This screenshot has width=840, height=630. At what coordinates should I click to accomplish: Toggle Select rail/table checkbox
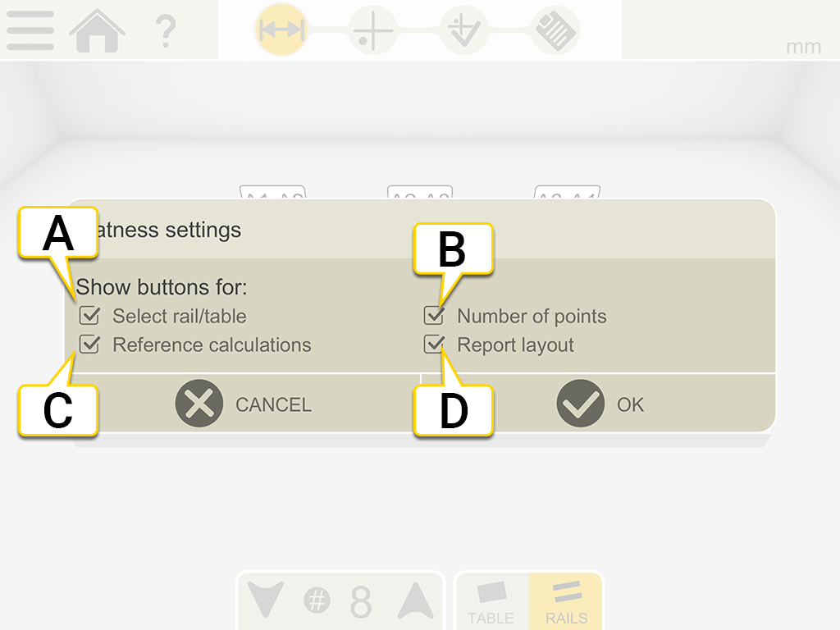click(x=89, y=316)
